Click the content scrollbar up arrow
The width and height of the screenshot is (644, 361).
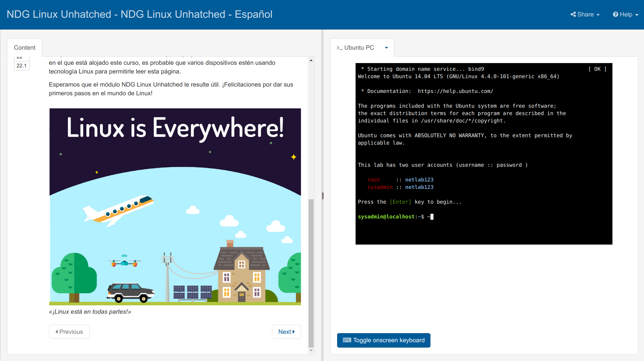tap(311, 60)
